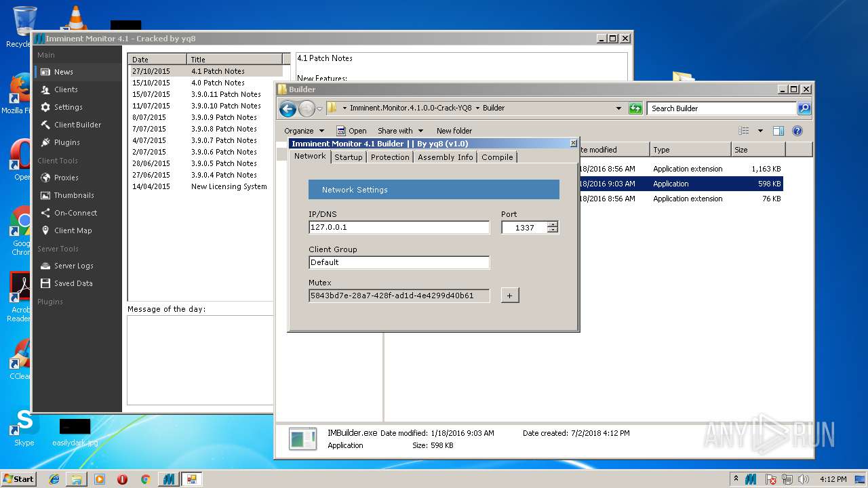Select the 1,163 KB Application extension file row
The image size is (868, 488).
pyautogui.click(x=681, y=169)
